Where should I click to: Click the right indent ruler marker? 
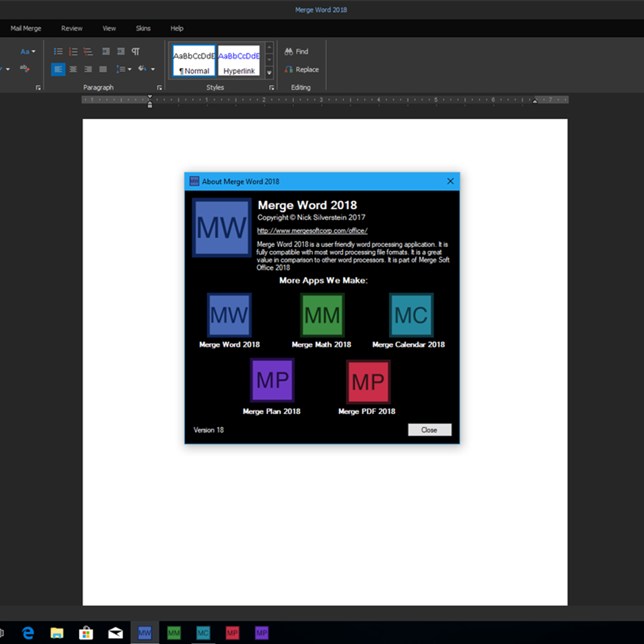[535, 101]
